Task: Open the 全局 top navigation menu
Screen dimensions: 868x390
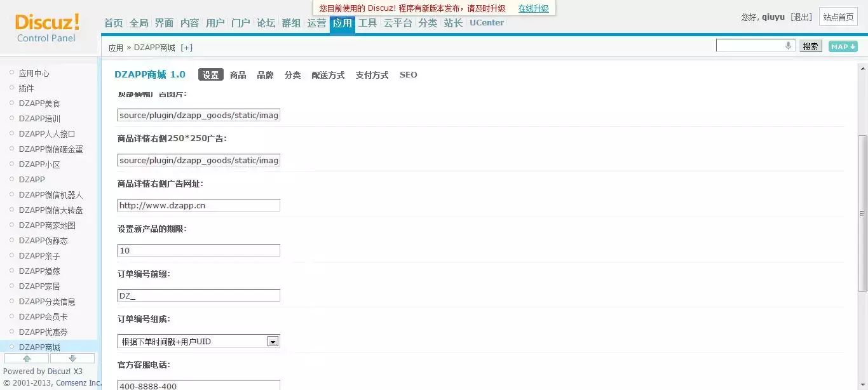Action: [139, 23]
